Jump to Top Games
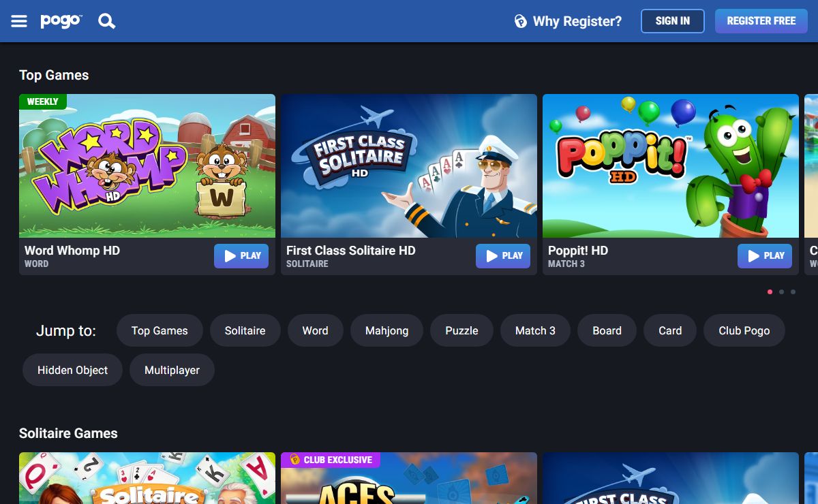This screenshot has width=818, height=504. pos(160,331)
